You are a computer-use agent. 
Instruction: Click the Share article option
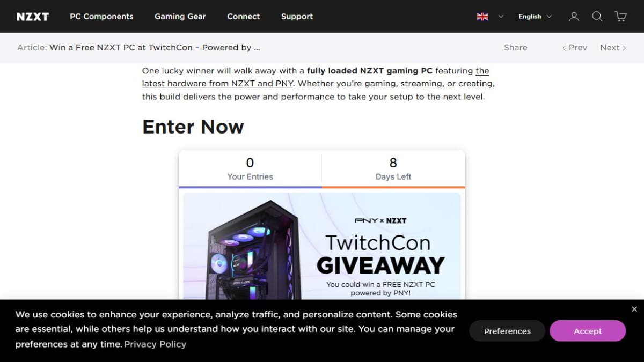click(x=515, y=47)
